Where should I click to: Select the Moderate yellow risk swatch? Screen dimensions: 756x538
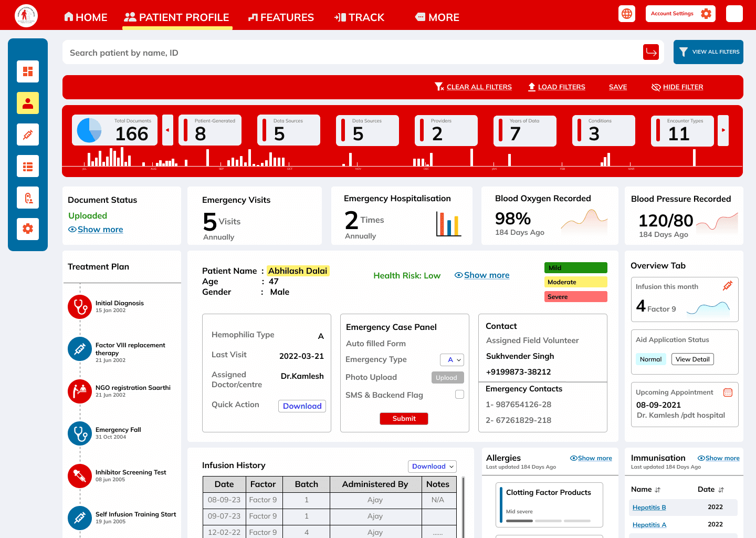click(x=576, y=282)
